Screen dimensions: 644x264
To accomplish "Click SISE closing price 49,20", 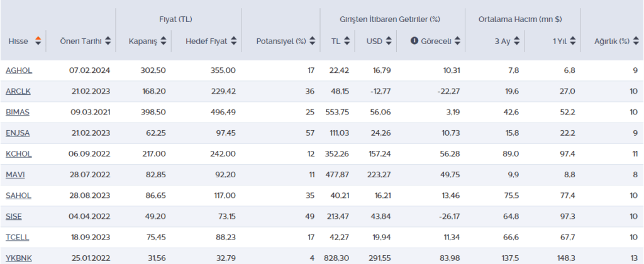I will (x=156, y=216).
